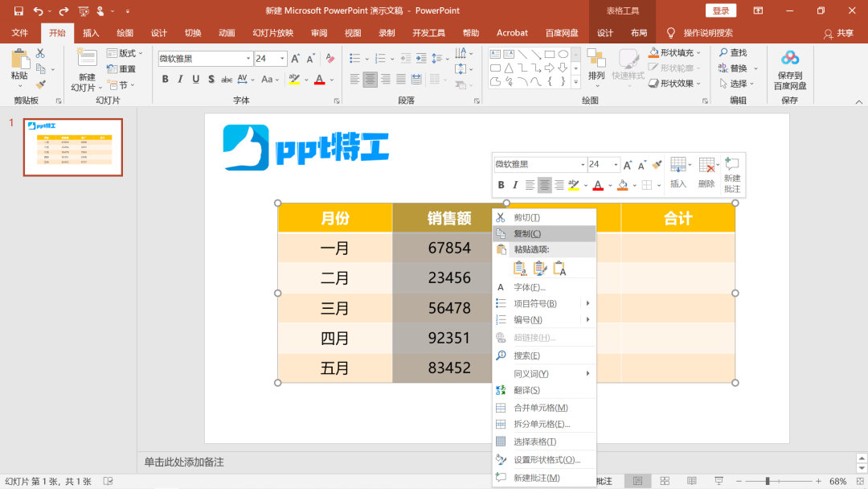Choose 设置形状格式(O) in context menu
Viewport: 868px width, 489px height.
click(544, 460)
